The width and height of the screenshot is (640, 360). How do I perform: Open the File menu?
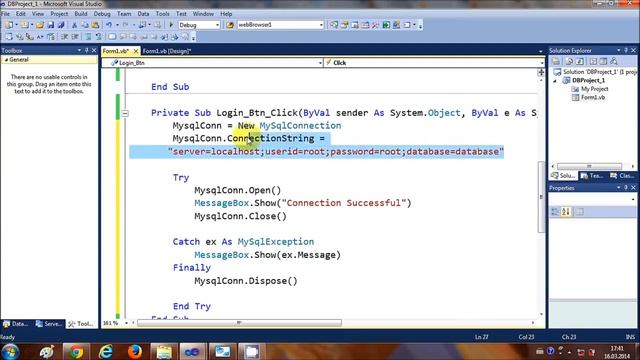(x=5, y=14)
